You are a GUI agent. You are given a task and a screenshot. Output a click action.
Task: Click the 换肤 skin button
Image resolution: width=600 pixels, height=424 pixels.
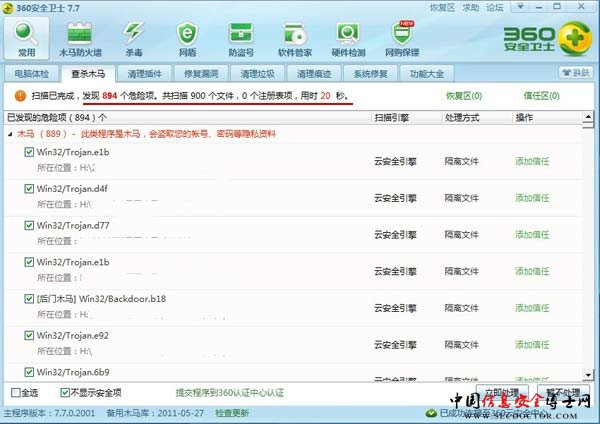coord(576,73)
